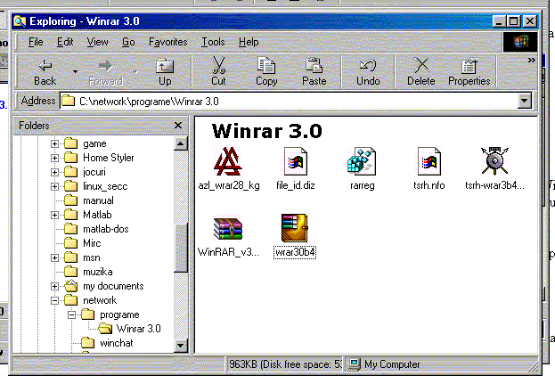Click the Back navigation button
Image resolution: width=555 pixels, height=392 pixels.
[x=45, y=71]
